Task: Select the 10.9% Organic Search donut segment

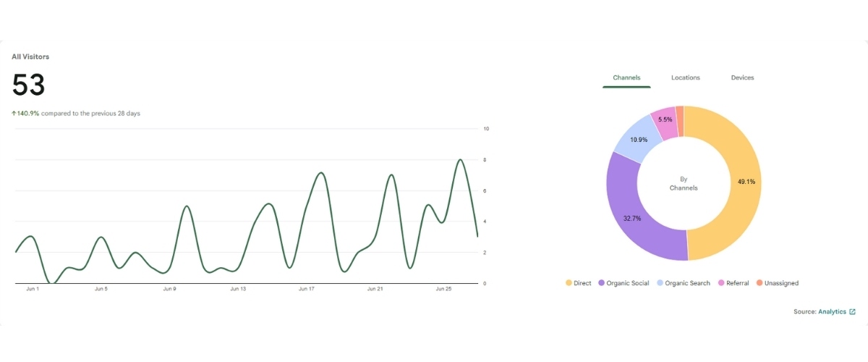Action: tap(637, 138)
